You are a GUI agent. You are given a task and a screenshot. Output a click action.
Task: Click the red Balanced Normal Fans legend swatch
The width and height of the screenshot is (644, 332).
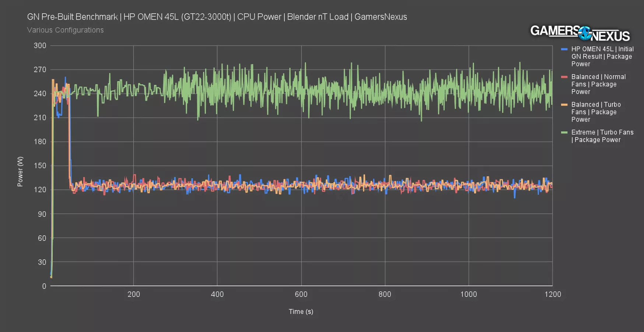click(x=564, y=77)
